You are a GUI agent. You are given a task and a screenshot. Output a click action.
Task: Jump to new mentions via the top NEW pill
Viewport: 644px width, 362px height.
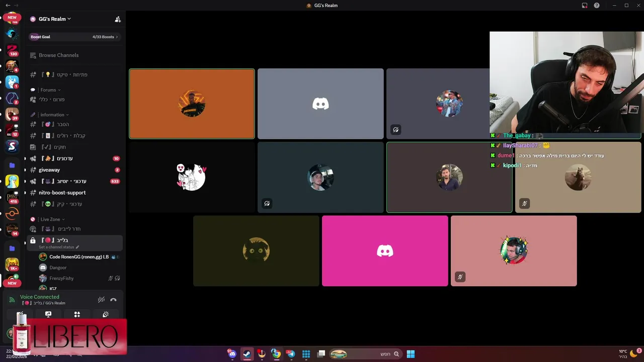[12, 17]
